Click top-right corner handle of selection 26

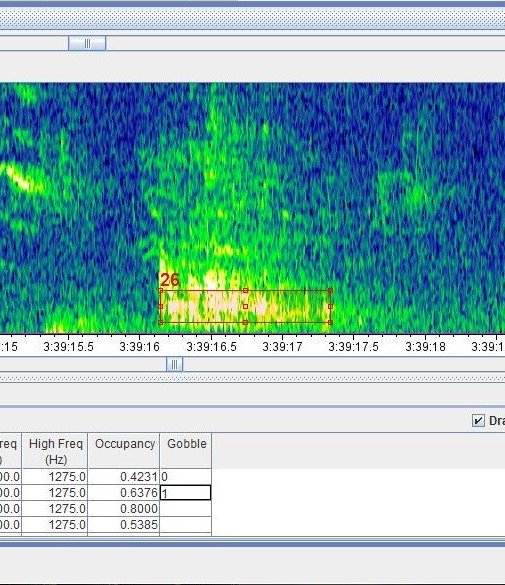pos(330,290)
